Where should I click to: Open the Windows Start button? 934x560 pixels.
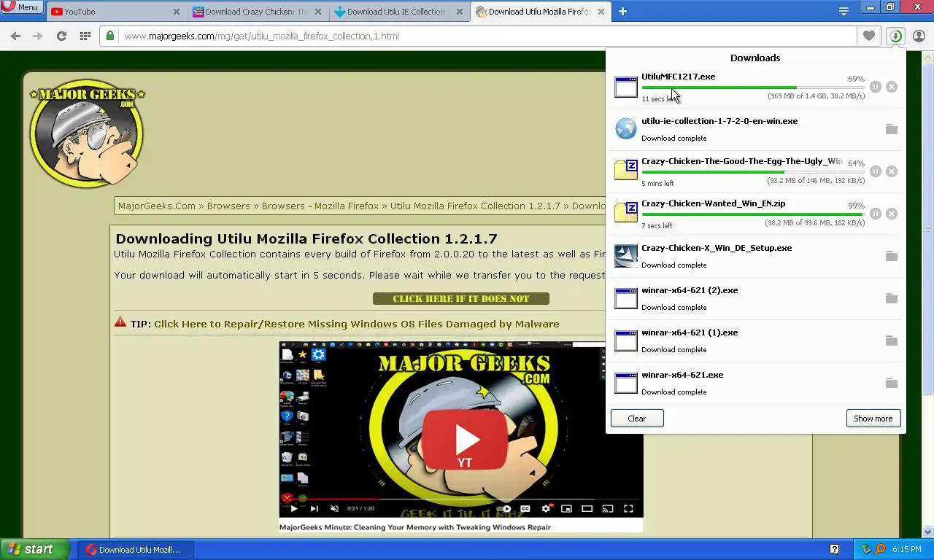[35, 550]
